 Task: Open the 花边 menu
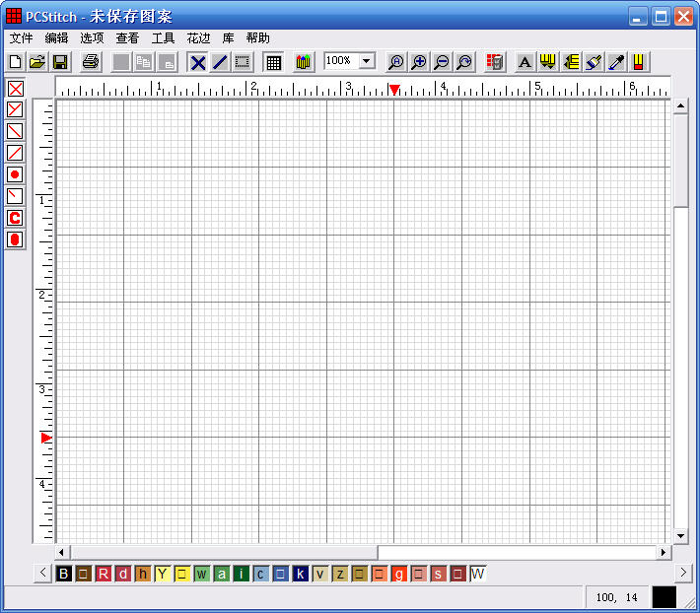click(198, 38)
